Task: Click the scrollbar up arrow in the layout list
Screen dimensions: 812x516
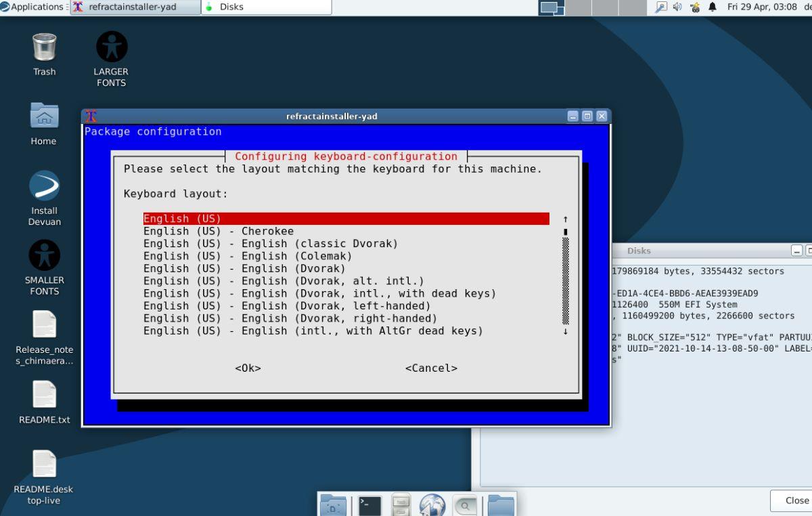Action: tap(565, 219)
